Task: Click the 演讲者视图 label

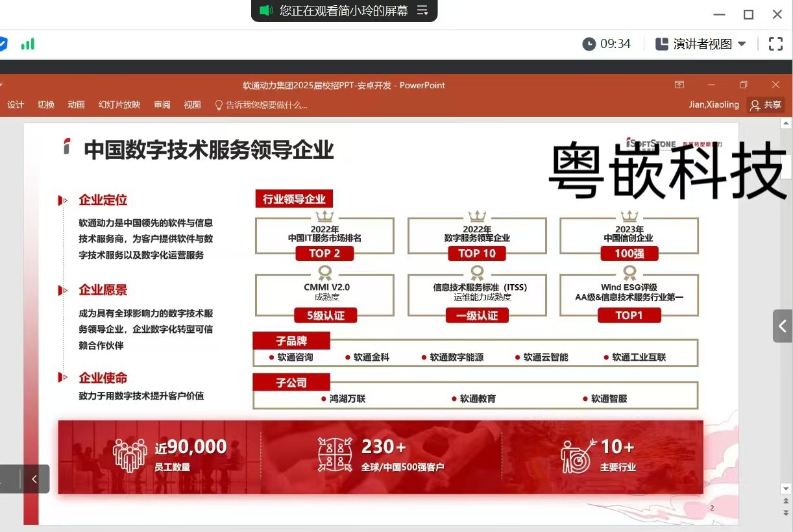Action: click(703, 44)
